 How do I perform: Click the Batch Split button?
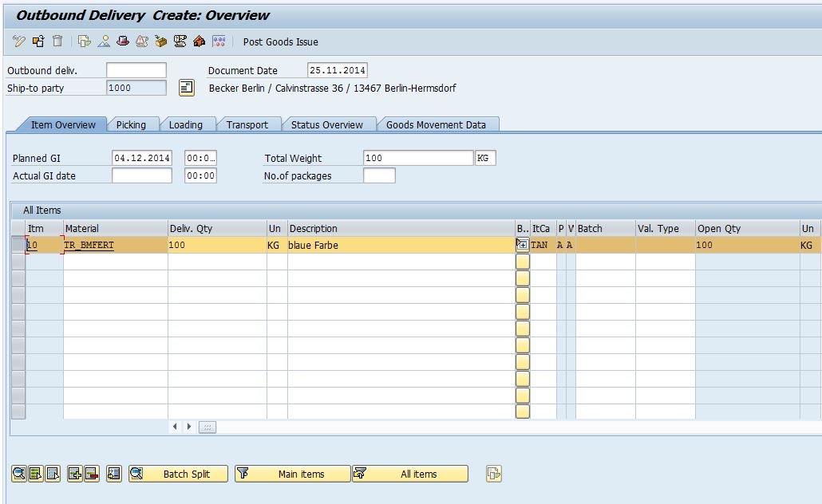178,474
